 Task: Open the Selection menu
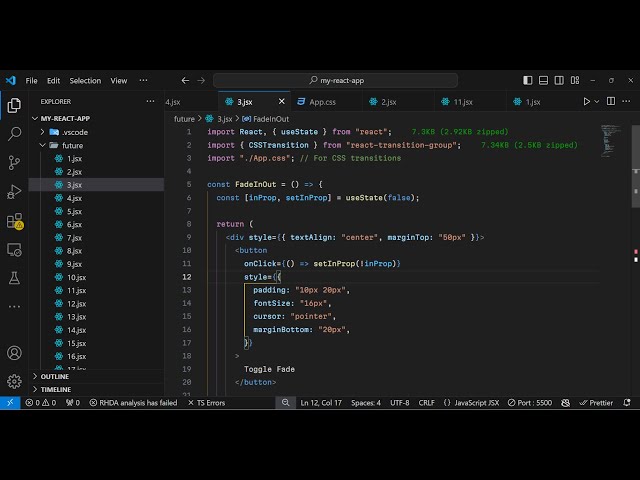coord(85,80)
